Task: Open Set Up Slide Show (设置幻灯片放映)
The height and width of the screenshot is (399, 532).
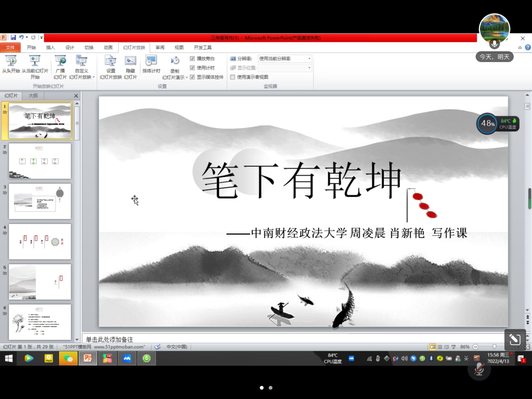Action: click(x=110, y=61)
